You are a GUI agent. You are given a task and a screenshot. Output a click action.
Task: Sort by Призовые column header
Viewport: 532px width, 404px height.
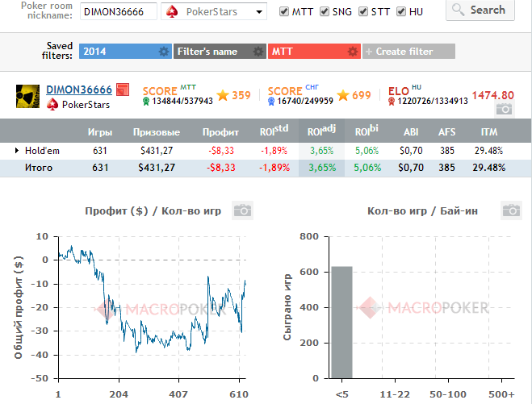(157, 131)
